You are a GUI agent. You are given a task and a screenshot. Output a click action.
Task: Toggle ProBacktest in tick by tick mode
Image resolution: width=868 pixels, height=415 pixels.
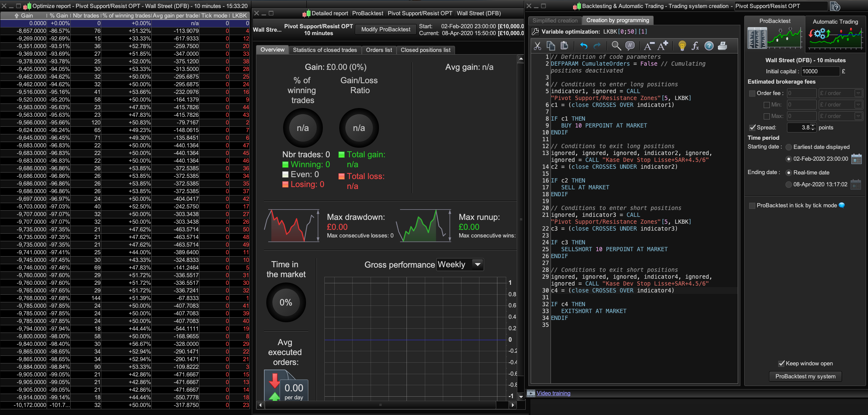(x=752, y=205)
